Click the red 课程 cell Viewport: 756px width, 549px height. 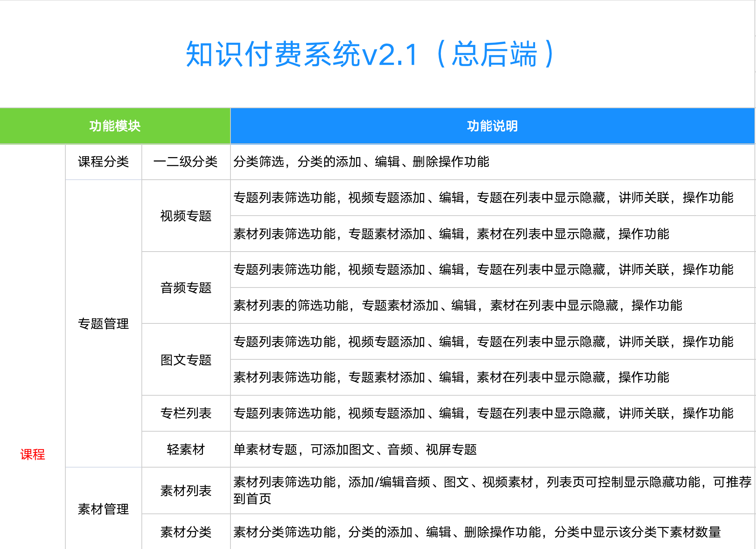32,454
